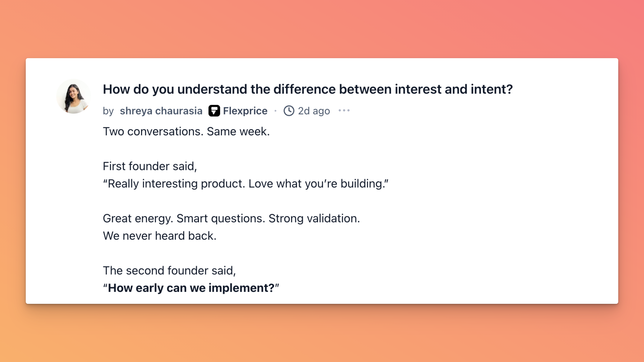This screenshot has width=644, height=362.
Task: Click the dot separator after Flexprice
Action: coord(276,111)
